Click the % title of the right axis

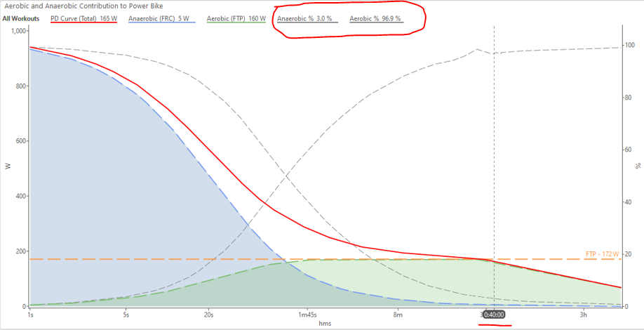coord(638,166)
